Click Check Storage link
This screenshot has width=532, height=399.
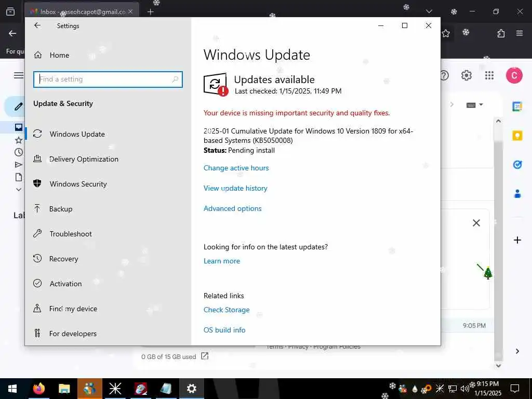tap(227, 310)
